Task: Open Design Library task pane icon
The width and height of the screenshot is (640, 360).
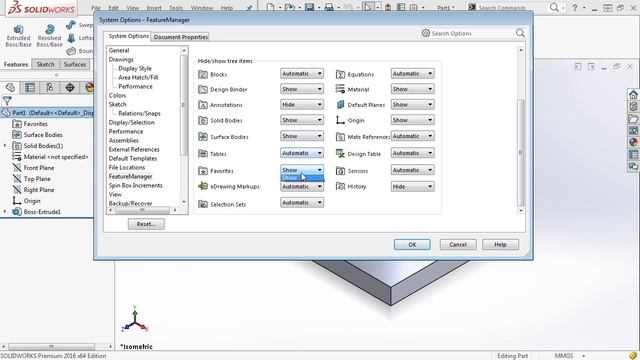Action: 633,107
